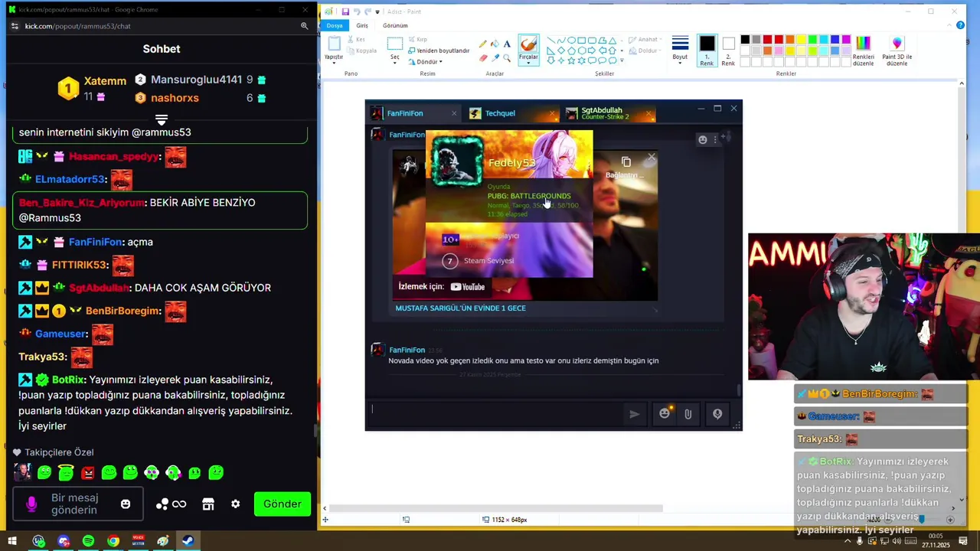Image resolution: width=980 pixels, height=551 pixels.
Task: Open Renkleri düzenle color editor
Action: pyautogui.click(x=863, y=51)
